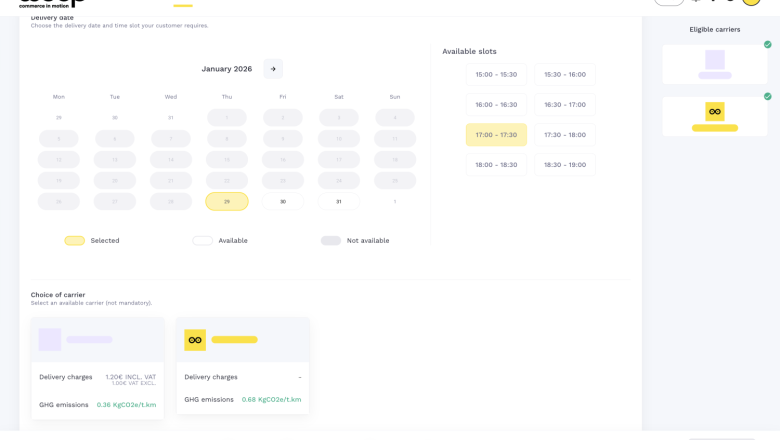
Task: Pick the 16:30 - 17:00 delivery slot
Action: [x=565, y=105]
